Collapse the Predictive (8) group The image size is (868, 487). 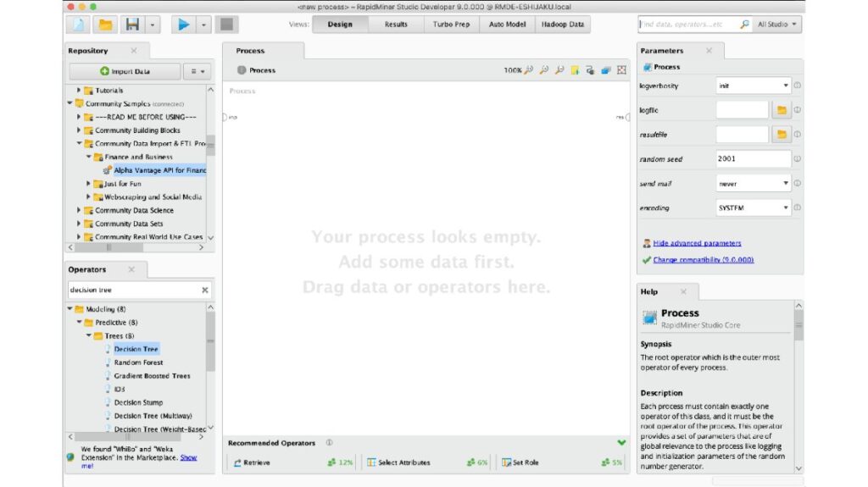point(79,322)
